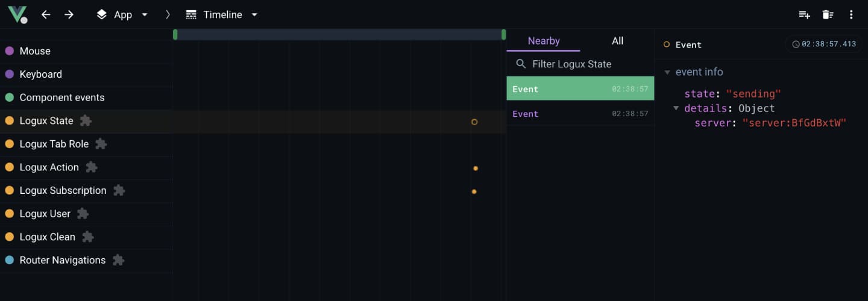The image size is (868, 301).
Task: Select the Logux Subscription event marker
Action: click(474, 191)
